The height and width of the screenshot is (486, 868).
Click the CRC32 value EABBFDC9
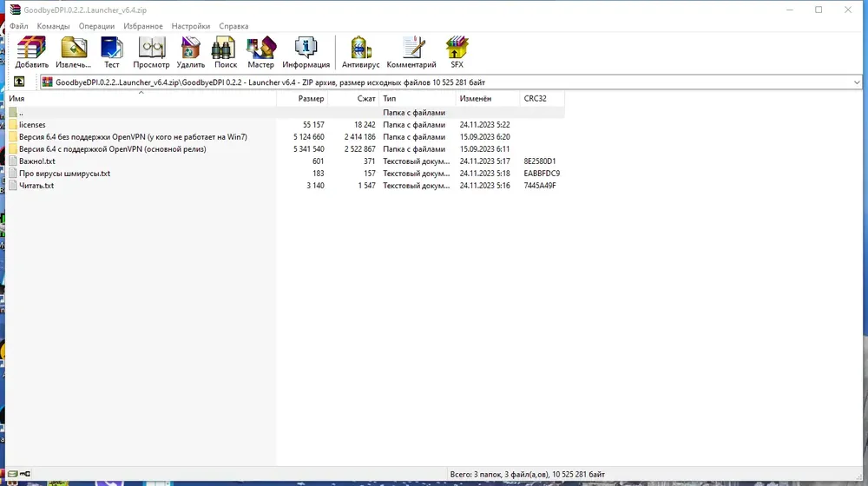point(542,174)
